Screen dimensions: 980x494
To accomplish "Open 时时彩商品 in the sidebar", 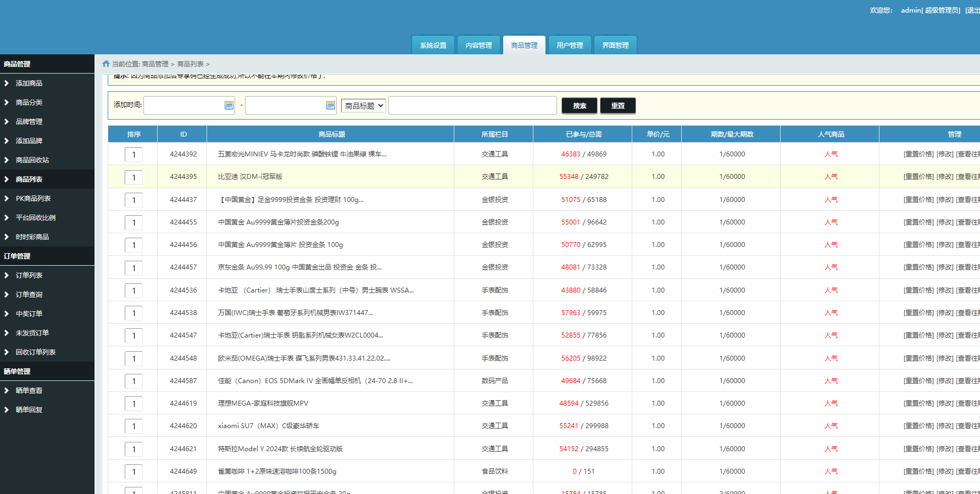I will coord(32,237).
